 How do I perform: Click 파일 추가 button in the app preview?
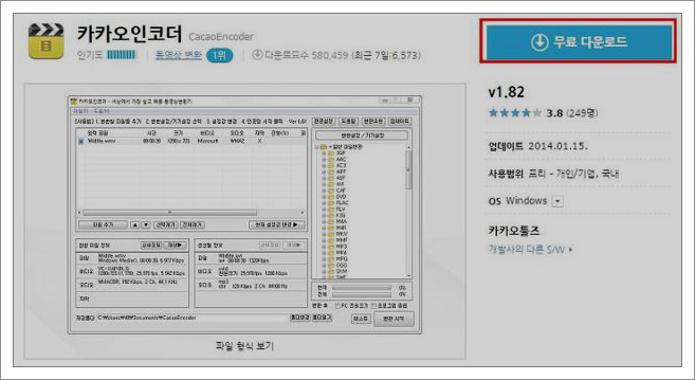pyautogui.click(x=103, y=225)
